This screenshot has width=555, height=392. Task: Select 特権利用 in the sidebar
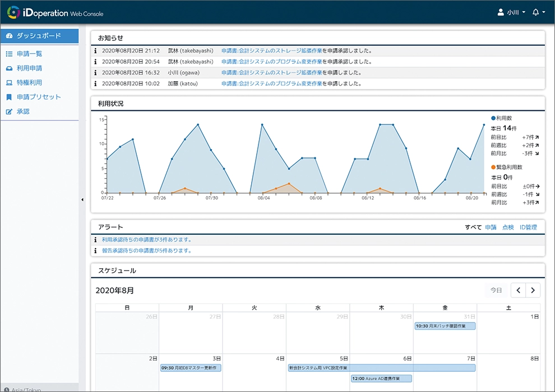29,83
